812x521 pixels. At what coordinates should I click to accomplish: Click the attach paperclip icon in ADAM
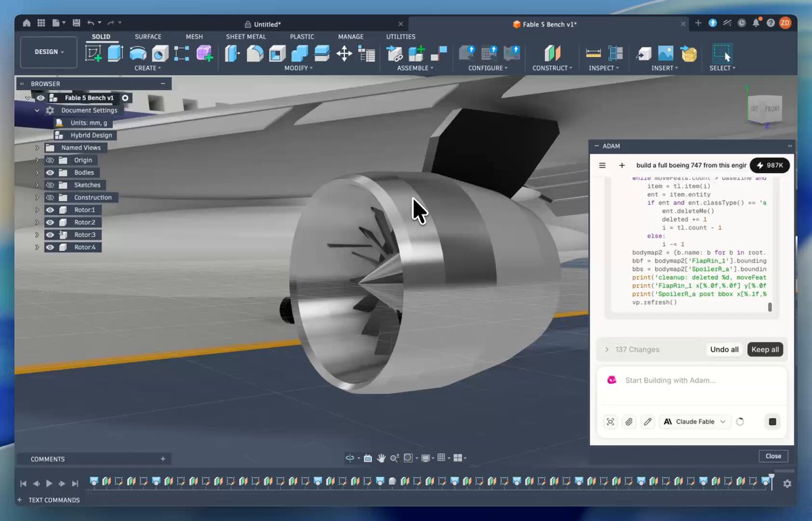(x=629, y=422)
